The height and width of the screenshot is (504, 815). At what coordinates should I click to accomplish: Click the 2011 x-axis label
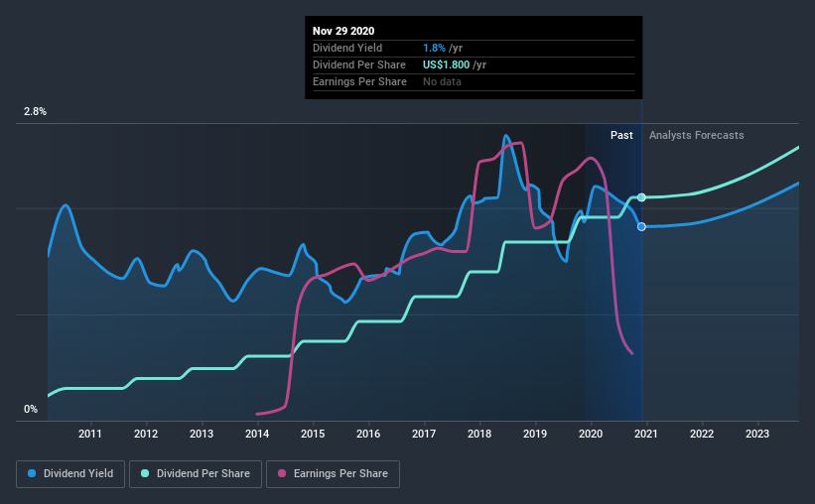point(90,434)
